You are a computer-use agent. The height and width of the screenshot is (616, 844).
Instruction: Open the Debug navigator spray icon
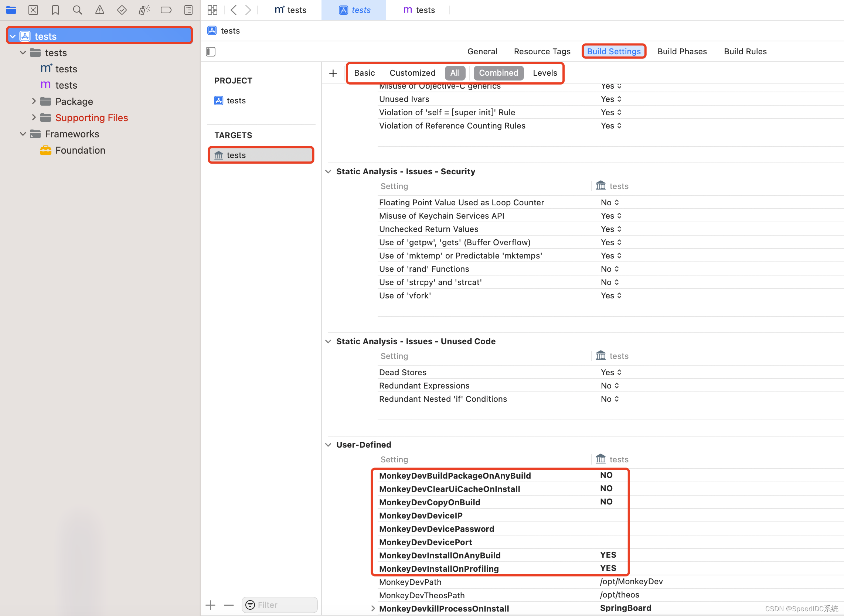pyautogui.click(x=144, y=10)
